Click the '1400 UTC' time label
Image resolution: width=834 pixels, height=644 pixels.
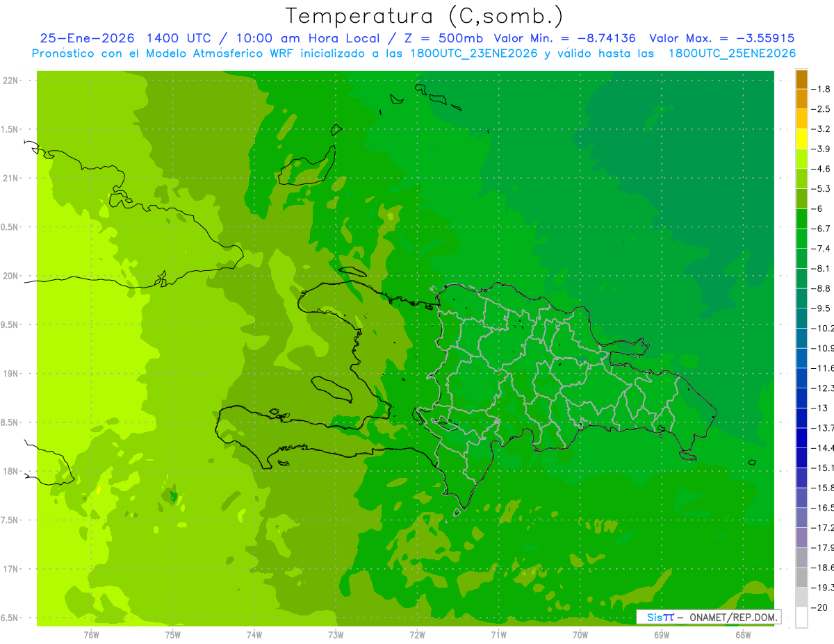179,38
